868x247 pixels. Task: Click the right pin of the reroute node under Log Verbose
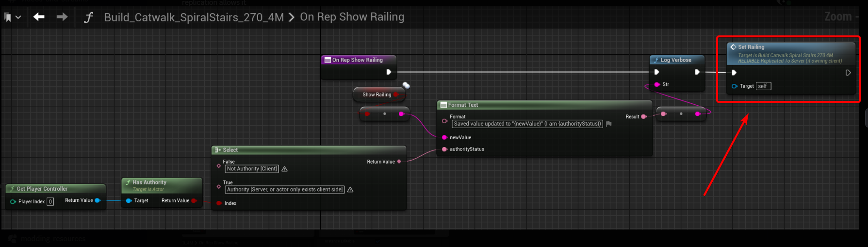pos(698,114)
